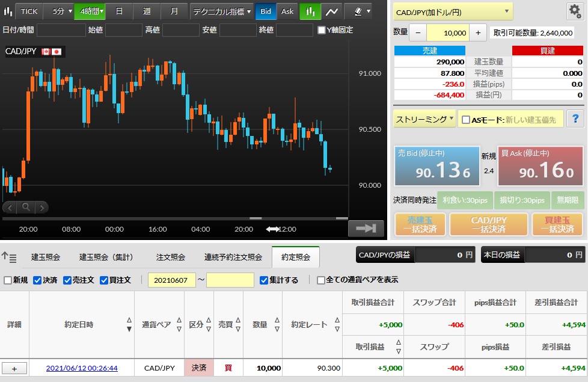Enable ASモード checkbox
Viewport: 588px width, 382px height.
tap(466, 120)
